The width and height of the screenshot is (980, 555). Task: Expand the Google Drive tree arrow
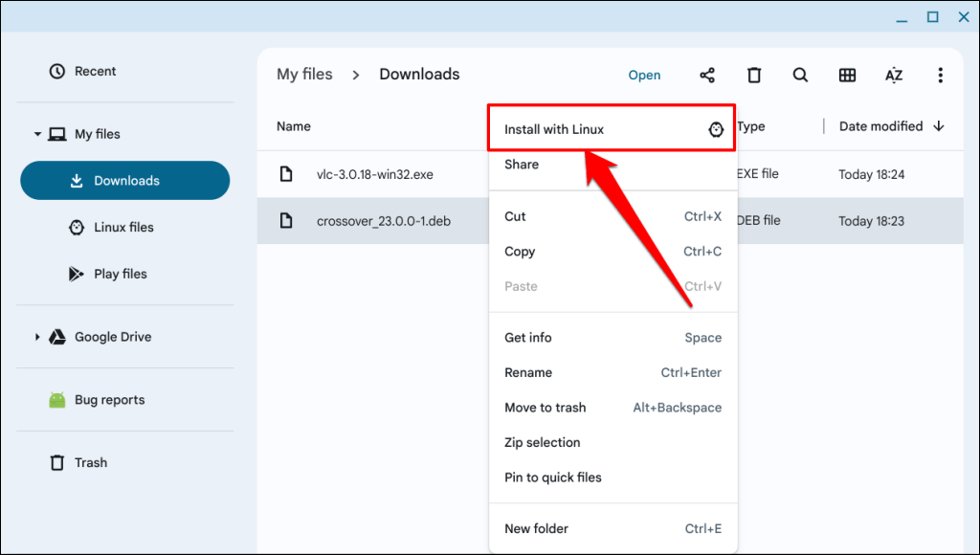(x=37, y=337)
